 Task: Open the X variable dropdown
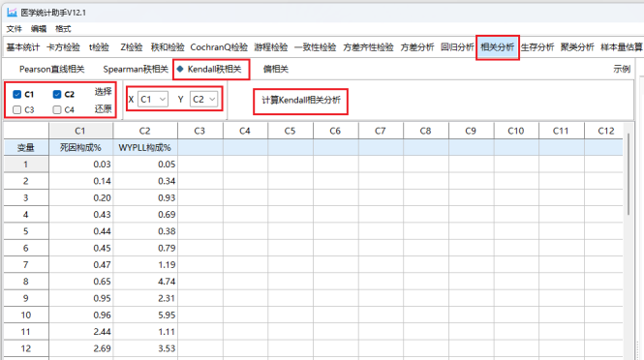pyautogui.click(x=153, y=99)
